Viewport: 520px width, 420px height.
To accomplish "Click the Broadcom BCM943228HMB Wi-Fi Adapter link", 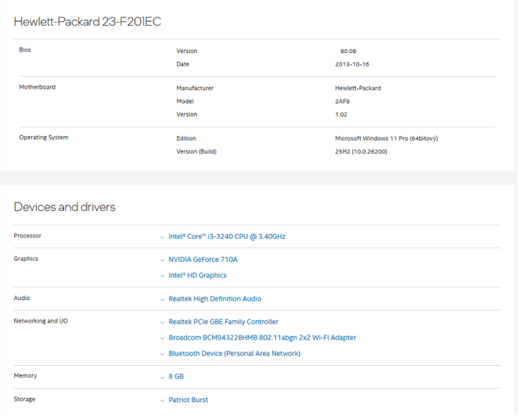I will tap(262, 337).
